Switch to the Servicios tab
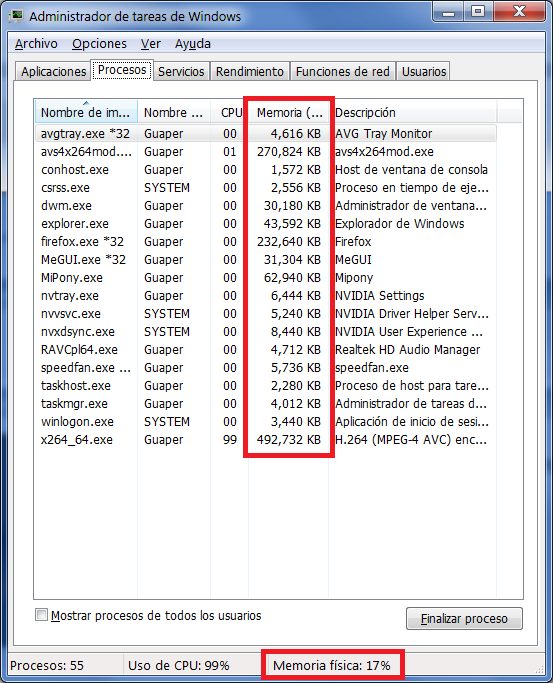553x683 pixels. pos(181,71)
